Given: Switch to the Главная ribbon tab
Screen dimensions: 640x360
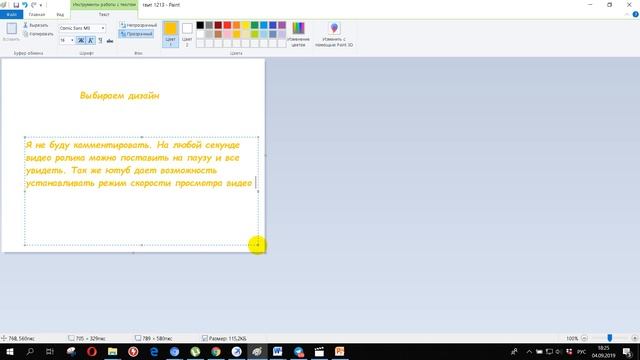Looking at the screenshot, I should [37, 14].
